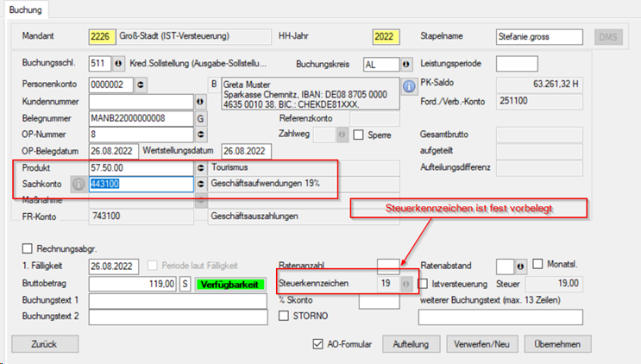Click the blue info icon beside Greta Muster
The image size is (641, 364).
click(x=409, y=88)
